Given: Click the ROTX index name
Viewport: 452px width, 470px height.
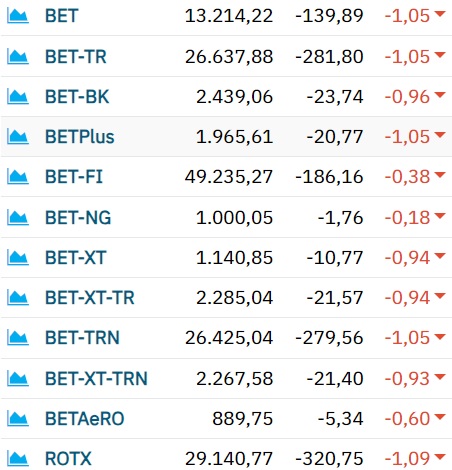Looking at the screenshot, I should click(68, 458).
